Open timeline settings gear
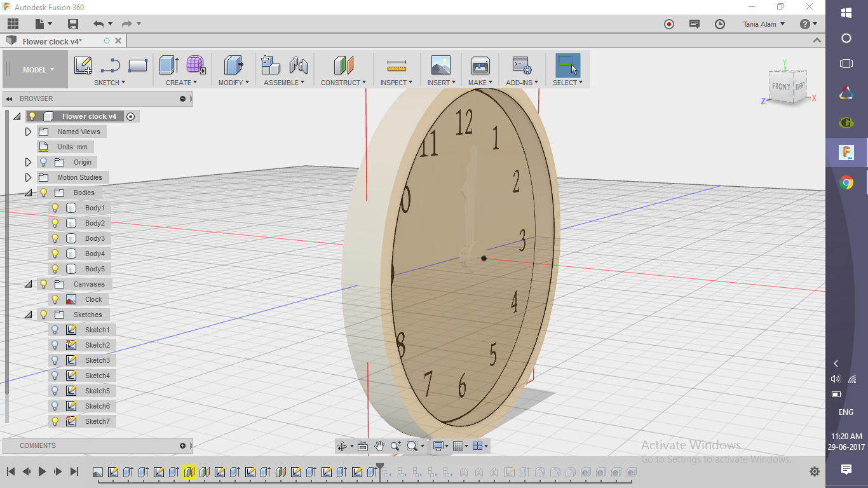Viewport: 868px width, 488px height. [x=815, y=471]
